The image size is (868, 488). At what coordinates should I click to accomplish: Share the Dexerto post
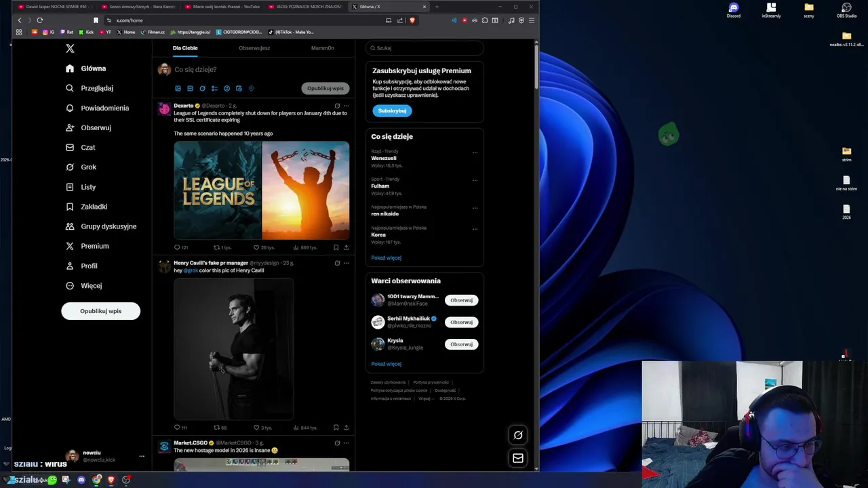[346, 247]
